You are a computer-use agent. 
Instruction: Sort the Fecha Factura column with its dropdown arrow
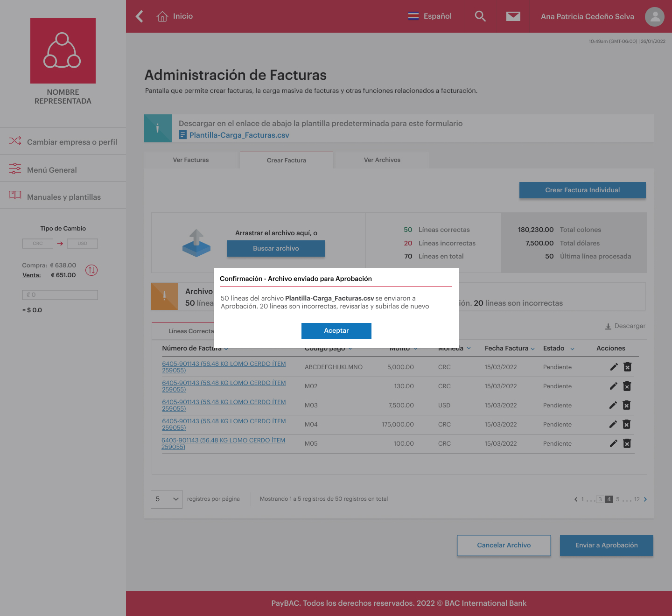[x=533, y=348]
